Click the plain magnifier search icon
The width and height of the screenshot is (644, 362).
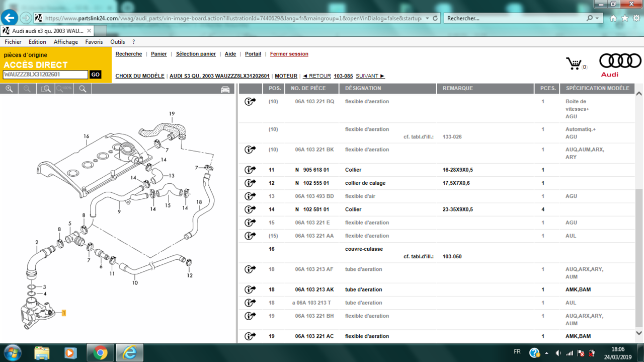83,89
